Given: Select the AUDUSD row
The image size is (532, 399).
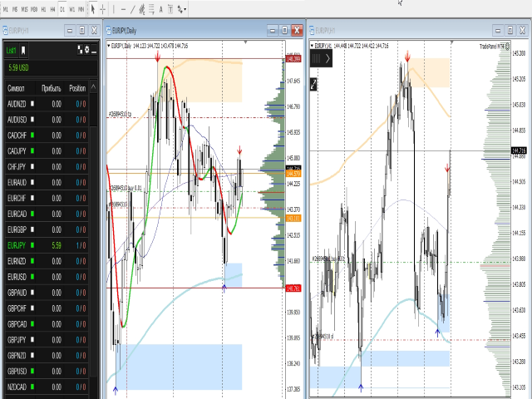Looking at the screenshot, I should [47, 120].
